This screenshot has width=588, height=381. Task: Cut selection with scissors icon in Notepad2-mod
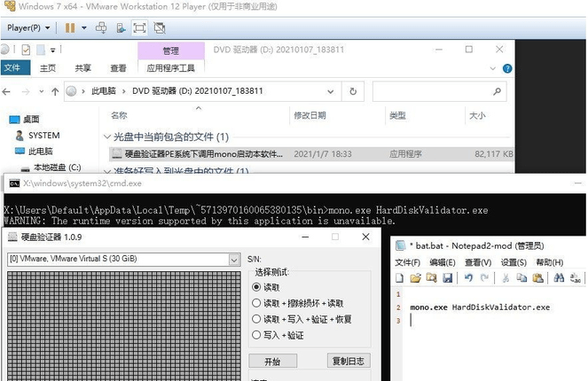(506, 278)
